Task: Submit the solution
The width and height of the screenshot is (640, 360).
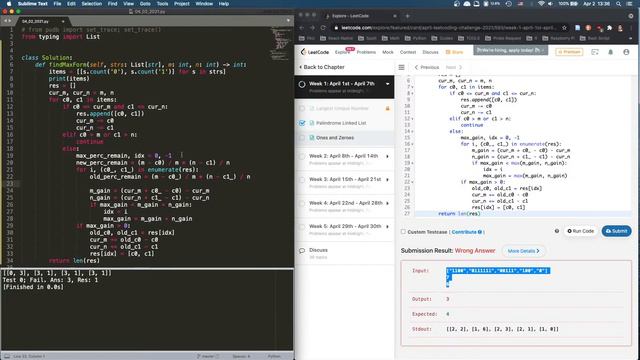Action: tap(616, 231)
